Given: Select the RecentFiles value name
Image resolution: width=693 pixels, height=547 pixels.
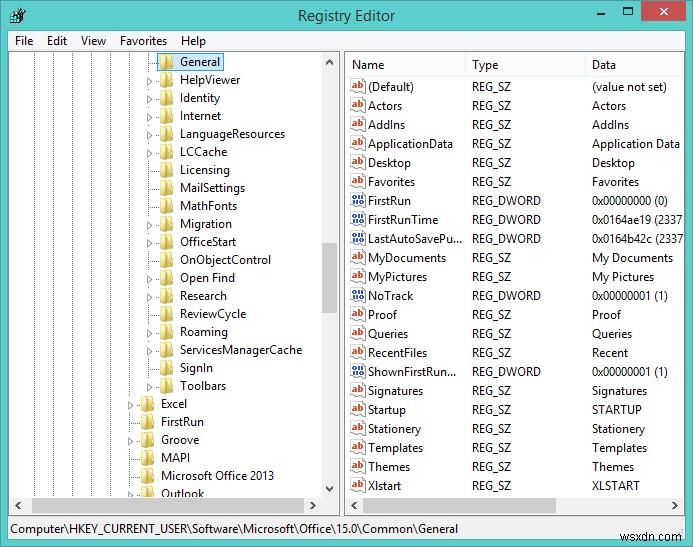Looking at the screenshot, I should [x=397, y=353].
